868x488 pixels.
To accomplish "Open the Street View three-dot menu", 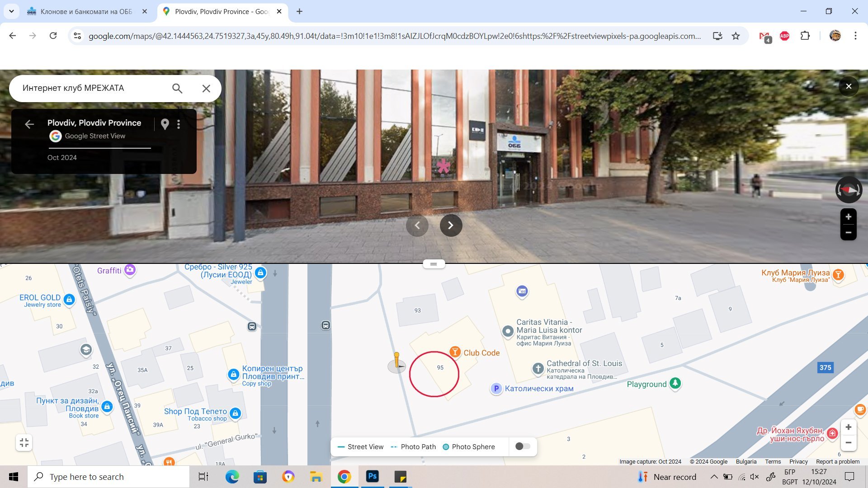I will (179, 124).
